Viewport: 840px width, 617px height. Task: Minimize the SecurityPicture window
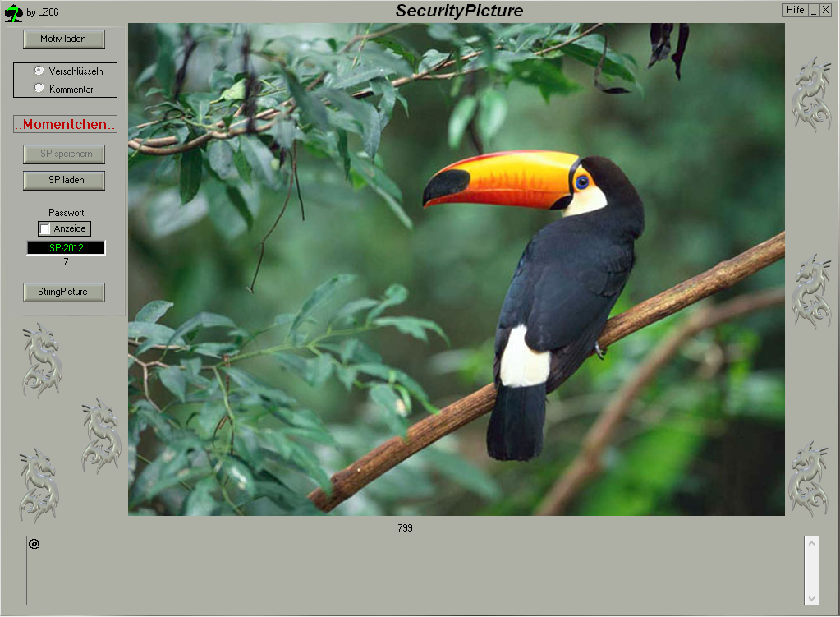pos(814,10)
